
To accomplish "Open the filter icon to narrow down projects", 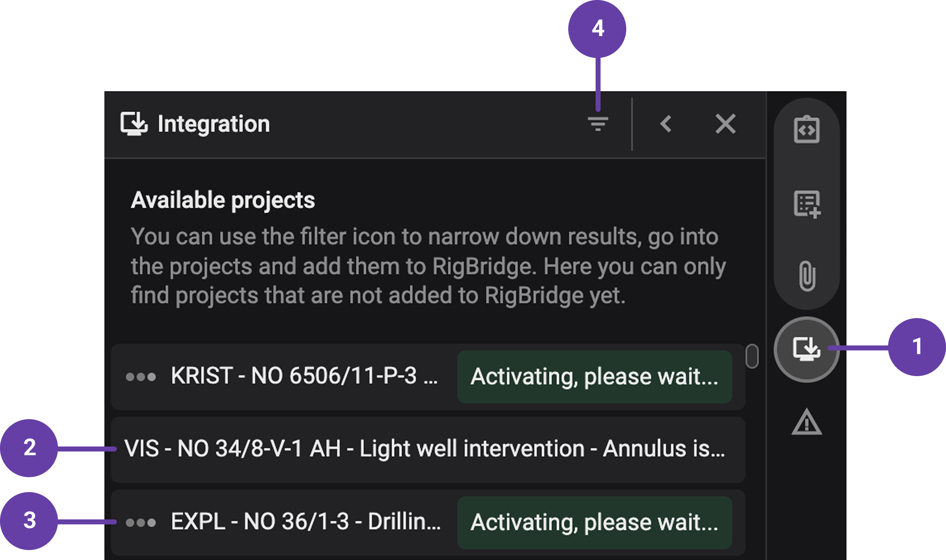I will click(598, 123).
